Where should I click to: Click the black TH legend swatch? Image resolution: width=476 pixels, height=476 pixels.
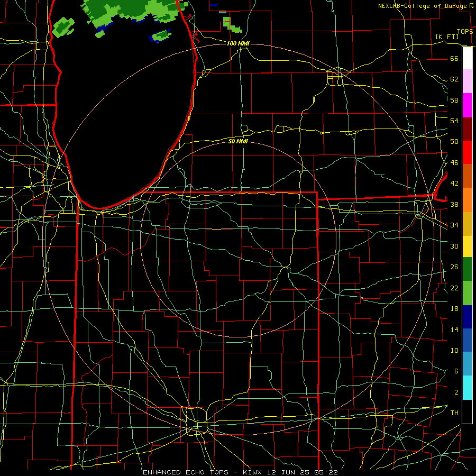(467, 411)
